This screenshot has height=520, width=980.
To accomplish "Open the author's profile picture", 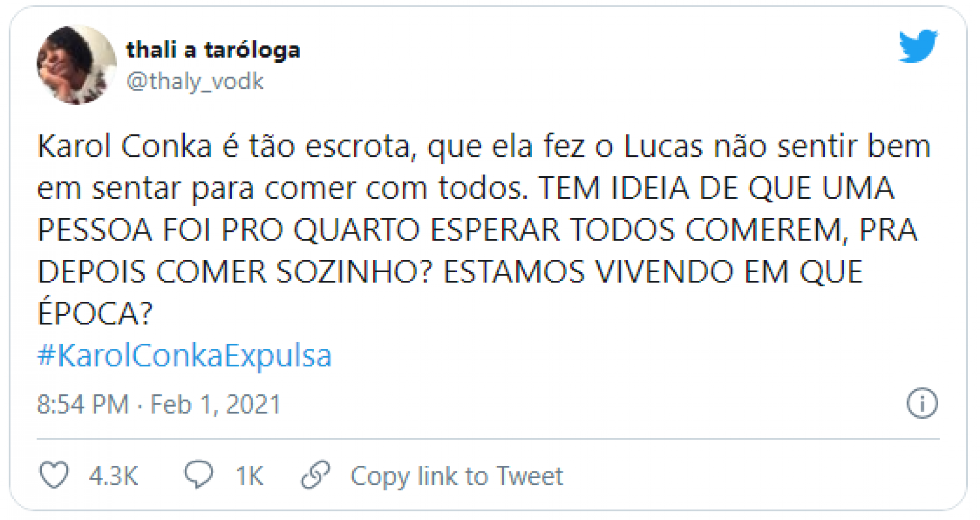I will coord(77,65).
